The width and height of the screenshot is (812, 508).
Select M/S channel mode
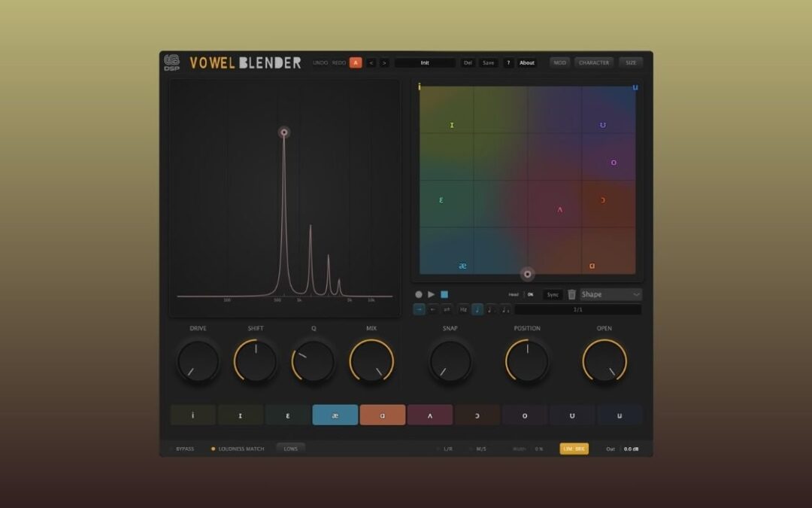point(478,449)
